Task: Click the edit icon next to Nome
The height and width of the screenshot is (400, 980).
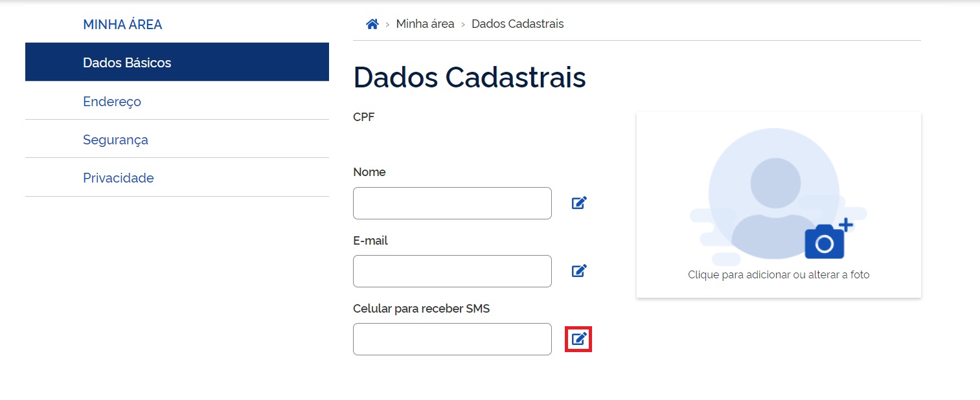Action: pos(579,203)
